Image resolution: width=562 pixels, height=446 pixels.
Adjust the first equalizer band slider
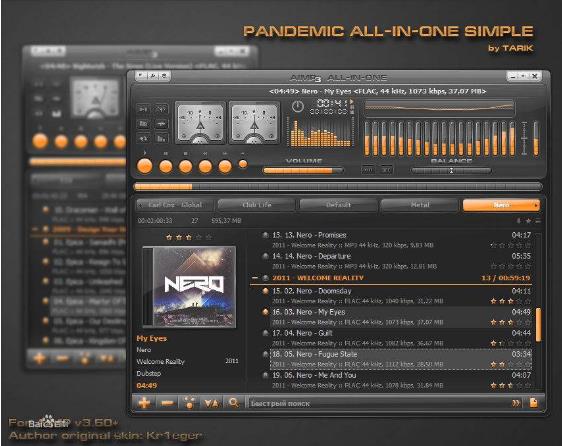point(367,139)
